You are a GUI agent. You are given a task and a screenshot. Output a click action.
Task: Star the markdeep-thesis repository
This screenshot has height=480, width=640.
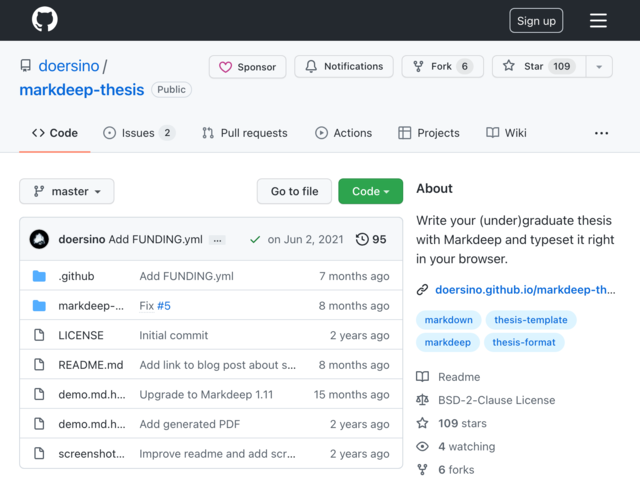pos(539,67)
